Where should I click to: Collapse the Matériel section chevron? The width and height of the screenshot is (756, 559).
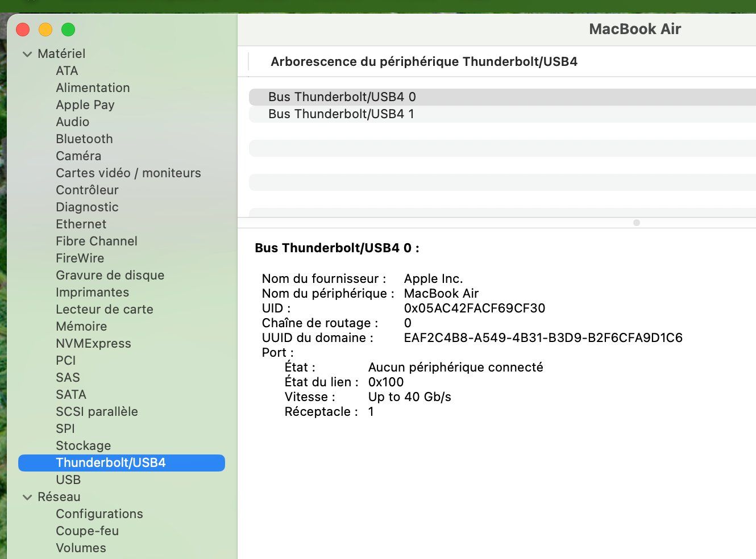pos(27,54)
